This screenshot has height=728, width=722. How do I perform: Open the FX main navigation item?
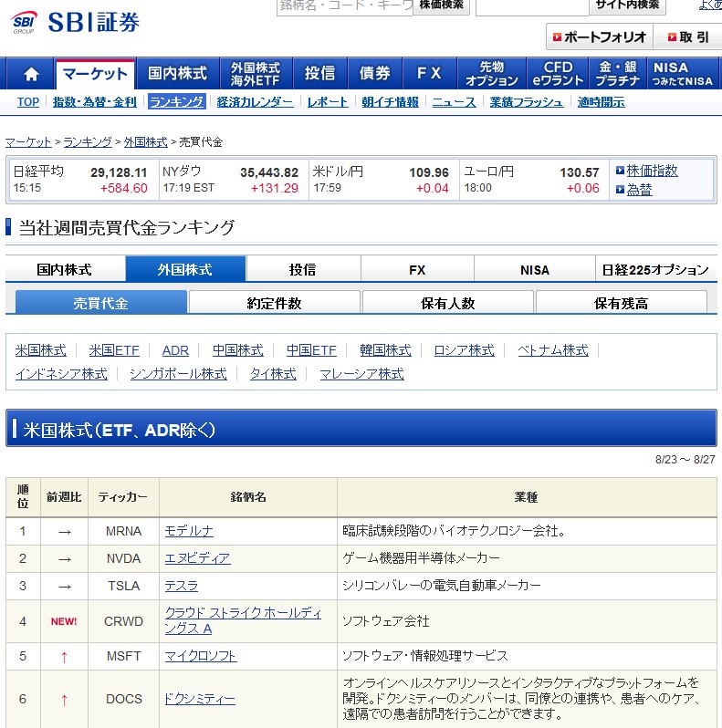tap(429, 73)
